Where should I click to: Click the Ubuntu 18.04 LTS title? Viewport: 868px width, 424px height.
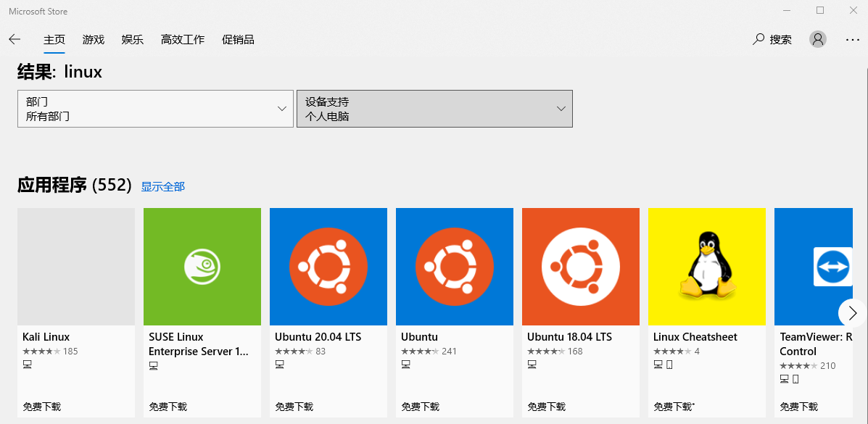click(570, 336)
